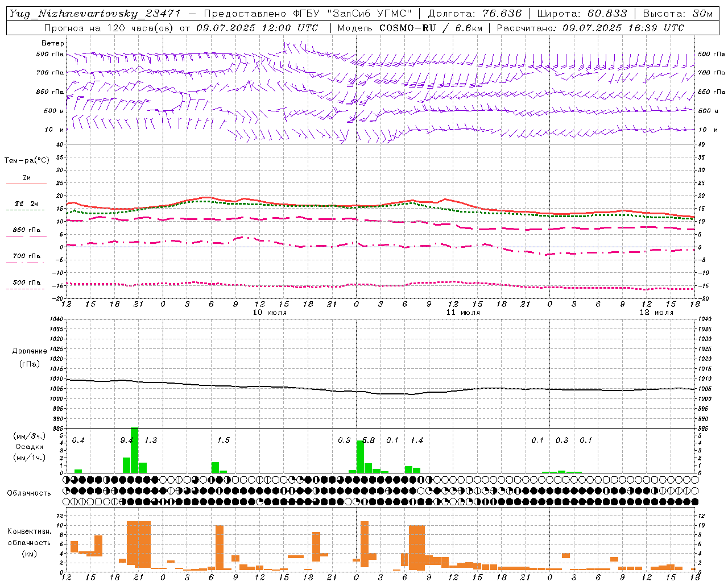Image resolution: width=728 pixels, height=582 pixels.
Task: Click the Тем-ра(°C) axis label
Action: [27, 161]
